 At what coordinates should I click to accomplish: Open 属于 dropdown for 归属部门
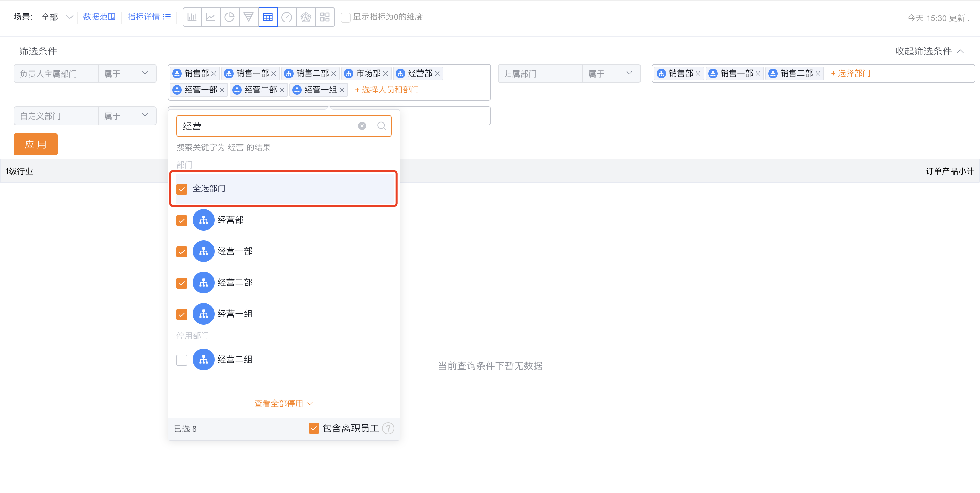(611, 74)
